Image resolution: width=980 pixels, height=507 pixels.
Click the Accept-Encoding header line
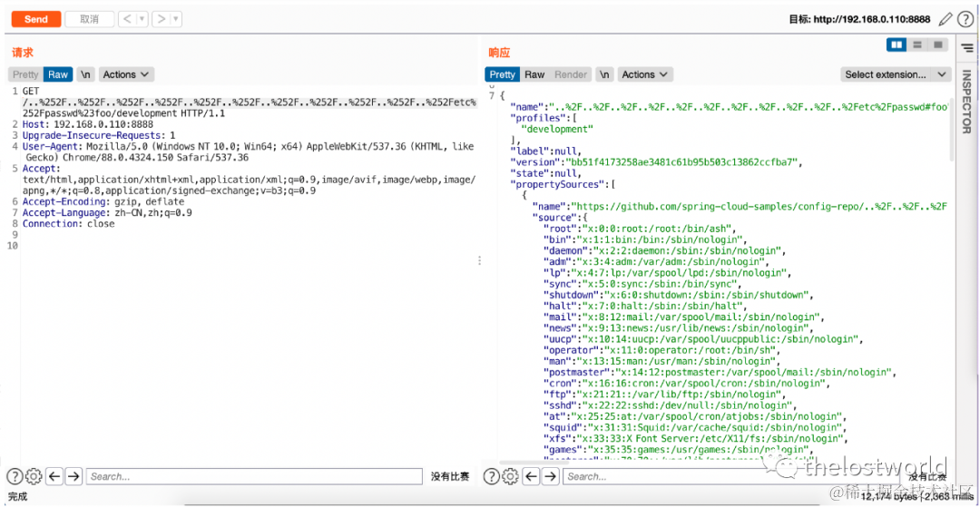(103, 201)
